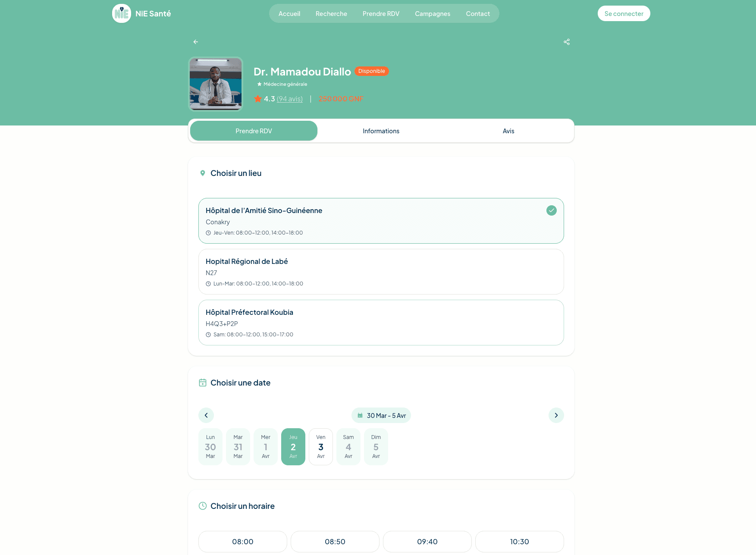Click the Se connecter button
Viewport: 756px width, 555px height.
[x=624, y=13]
